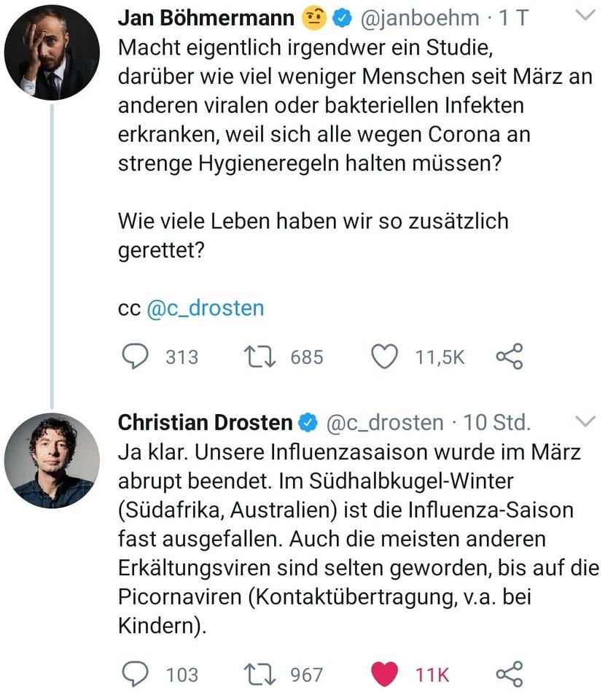
Task: Reply to Jan Böhmermann's tweet
Action: (133, 357)
